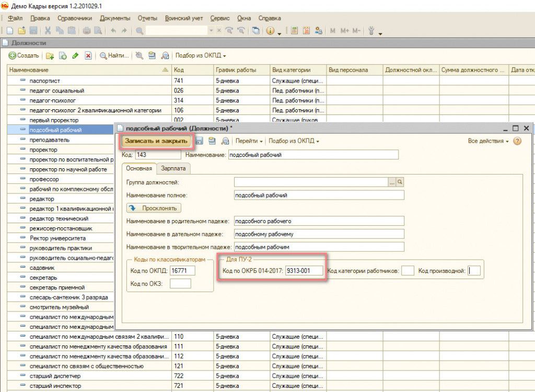This screenshot has width=535, height=392.
Task: Click magnifier icon in Группа должностей field
Action: pyautogui.click(x=400, y=182)
